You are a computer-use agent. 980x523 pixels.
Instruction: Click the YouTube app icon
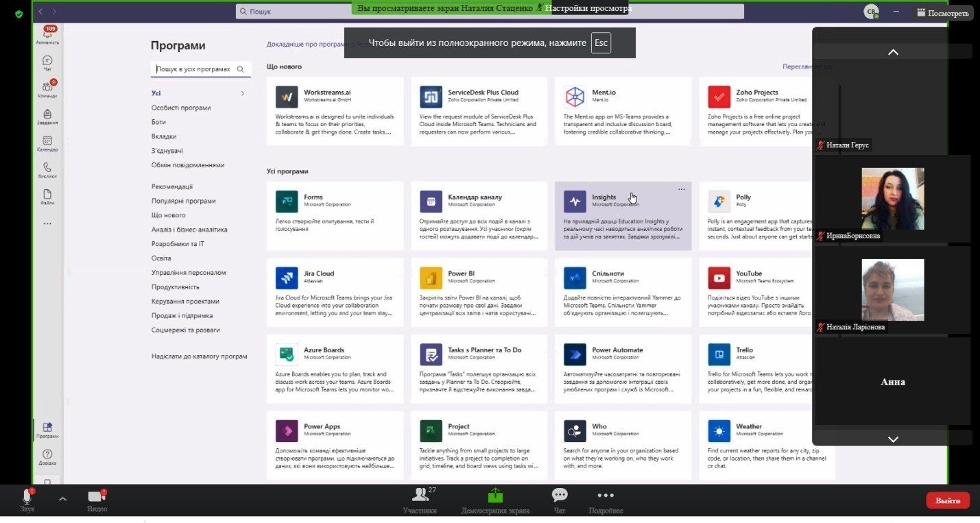coord(719,278)
